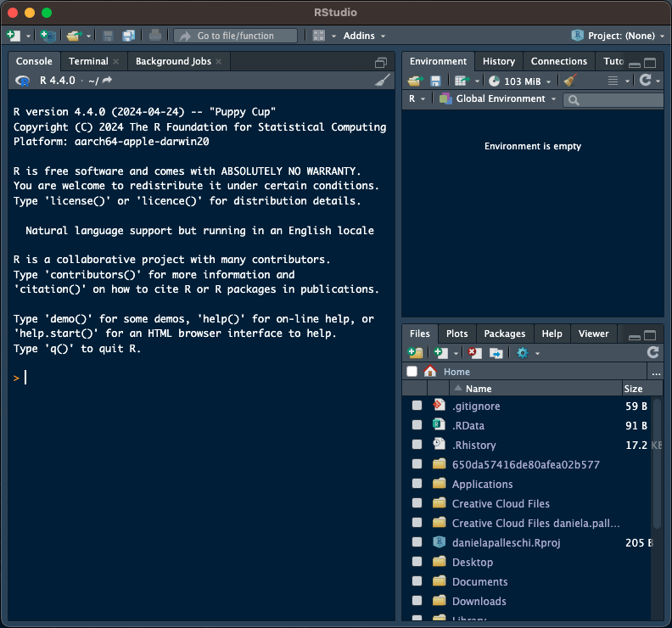
Task: Sort files by the Name column header
Action: [x=478, y=389]
